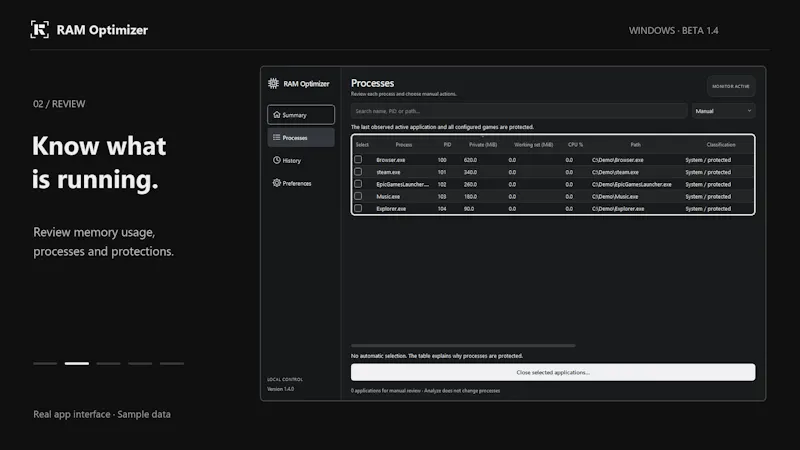This screenshot has height=450, width=800.
Task: Click PID value 104
Action: [x=442, y=209]
